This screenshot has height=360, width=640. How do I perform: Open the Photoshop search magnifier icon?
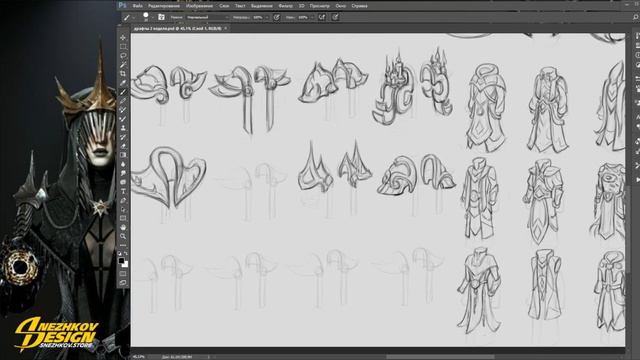(x=636, y=17)
